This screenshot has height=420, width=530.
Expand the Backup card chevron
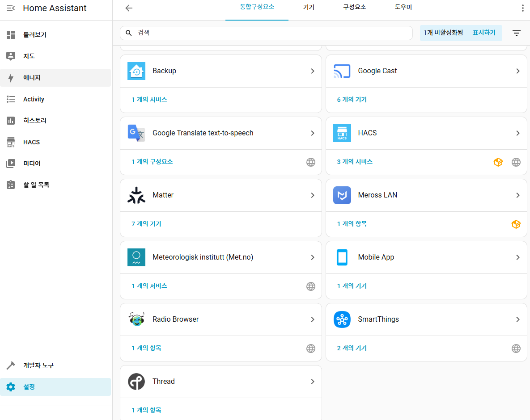click(313, 71)
